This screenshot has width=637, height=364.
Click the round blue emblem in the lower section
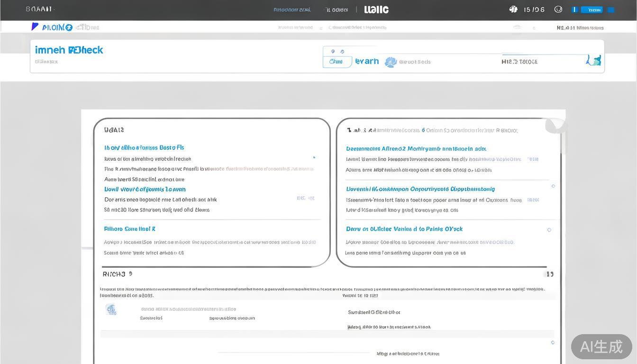coord(111,309)
